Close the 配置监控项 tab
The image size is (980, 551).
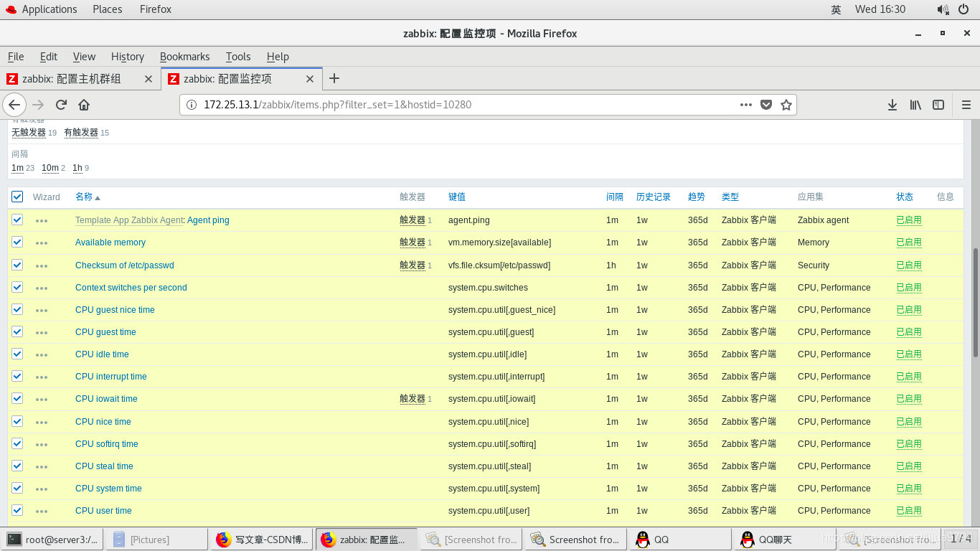(310, 79)
